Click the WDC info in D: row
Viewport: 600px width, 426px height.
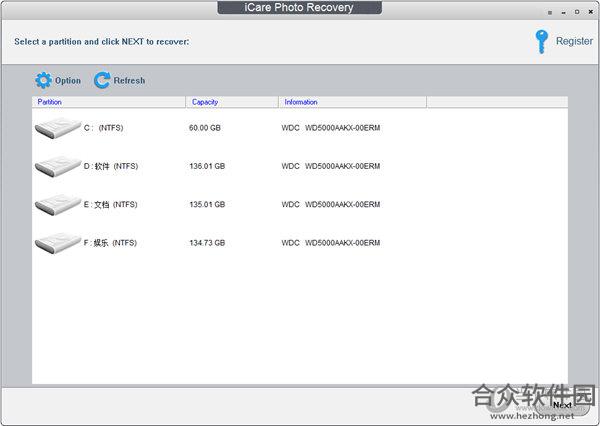point(331,166)
